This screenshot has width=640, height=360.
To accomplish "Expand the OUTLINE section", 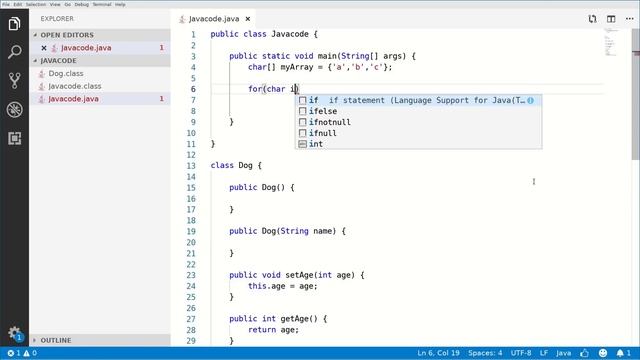I will pyautogui.click(x=100, y=340).
